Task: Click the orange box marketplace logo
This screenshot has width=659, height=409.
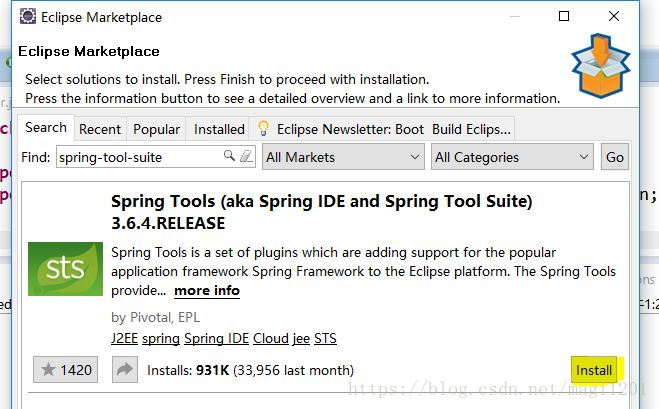Action: [x=601, y=66]
